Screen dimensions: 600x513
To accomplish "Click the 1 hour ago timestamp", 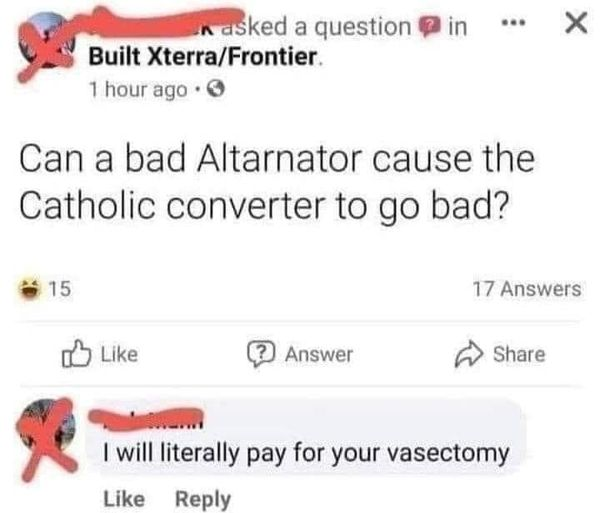I will 138,90.
